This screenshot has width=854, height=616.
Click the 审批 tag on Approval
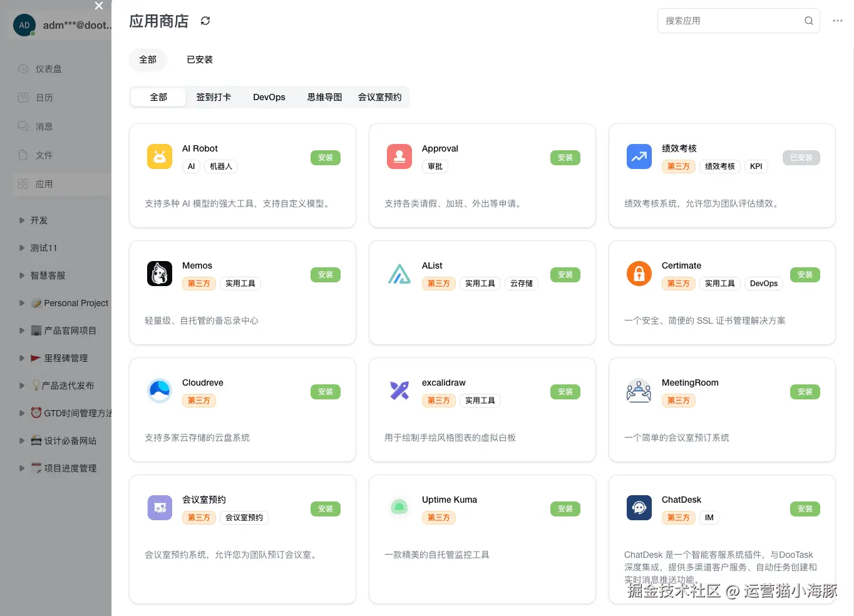[435, 167]
